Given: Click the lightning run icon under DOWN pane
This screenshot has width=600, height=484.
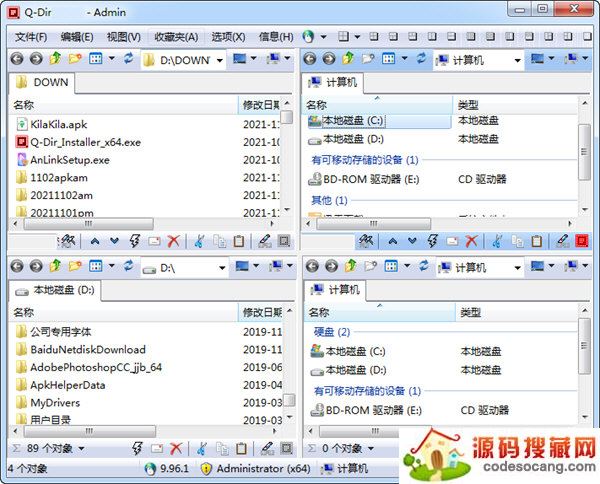Looking at the screenshot, I should [134, 241].
